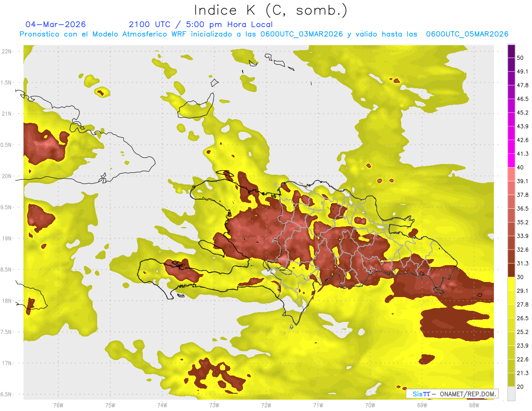Click the 69W longitude axis label
Viewport: 532px width, 411px height.
(x=422, y=405)
